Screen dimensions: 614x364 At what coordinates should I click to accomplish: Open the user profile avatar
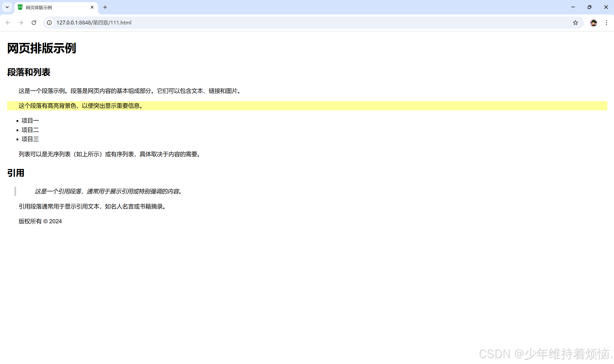[x=593, y=23]
